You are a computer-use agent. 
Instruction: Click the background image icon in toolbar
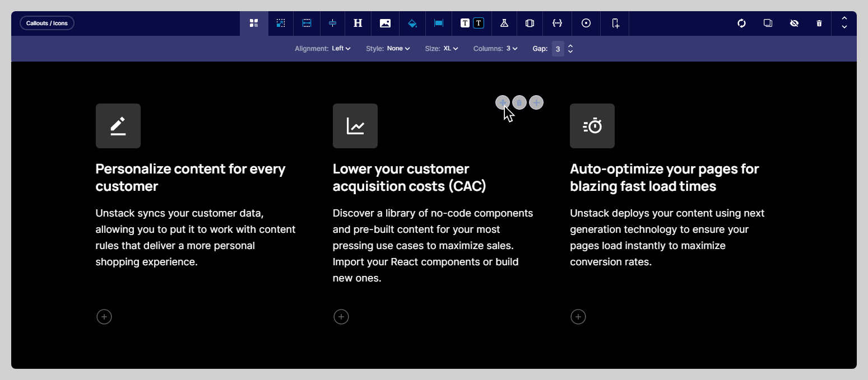coord(385,24)
